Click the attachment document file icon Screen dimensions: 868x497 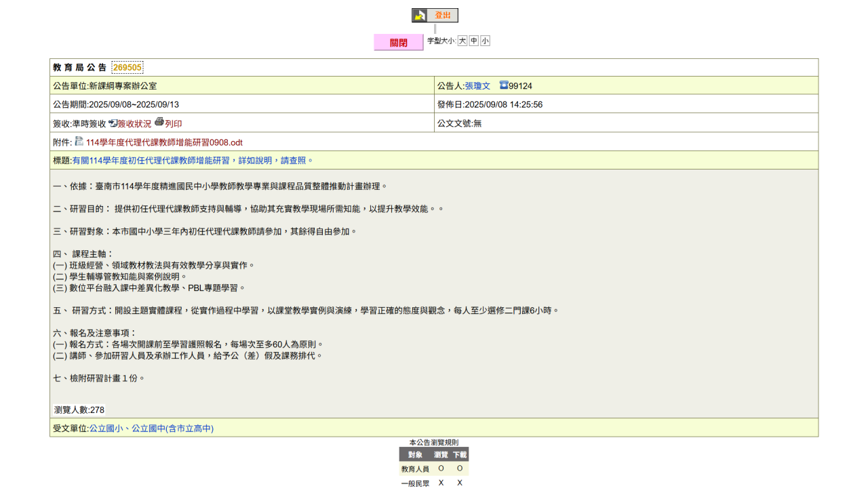click(x=79, y=142)
